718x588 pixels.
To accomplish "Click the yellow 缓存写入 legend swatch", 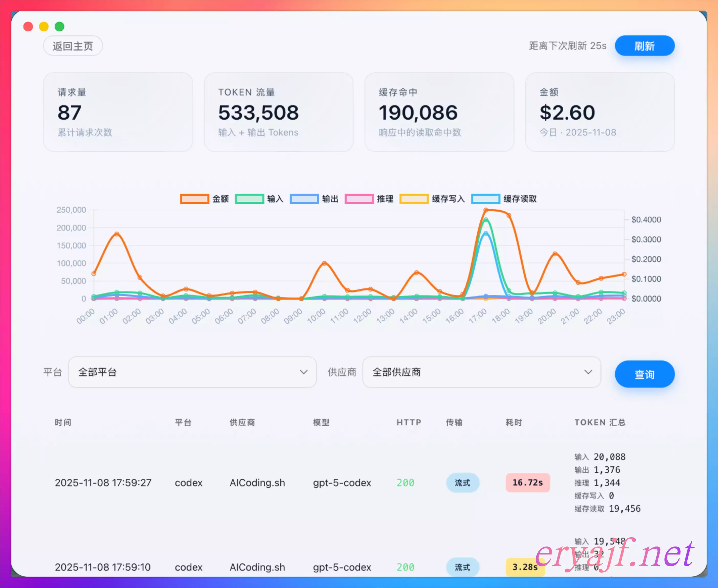I will point(414,199).
